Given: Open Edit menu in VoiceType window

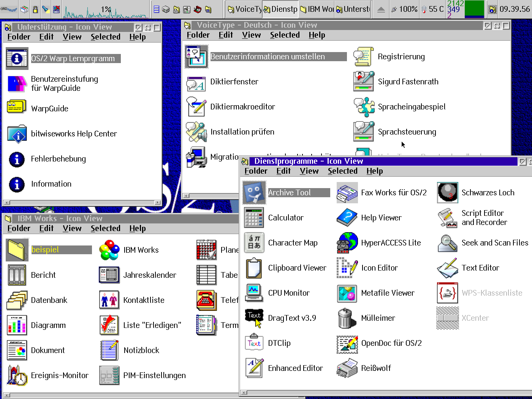Looking at the screenshot, I should (226, 35).
